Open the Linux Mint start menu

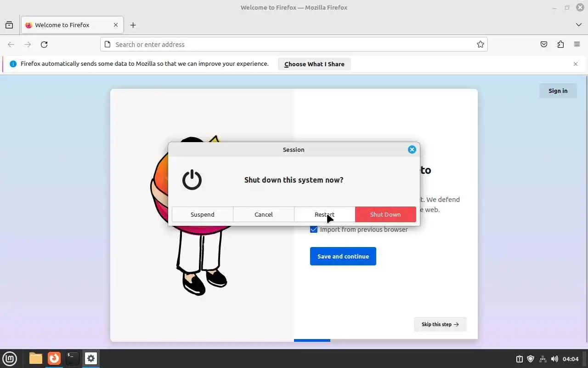click(10, 358)
